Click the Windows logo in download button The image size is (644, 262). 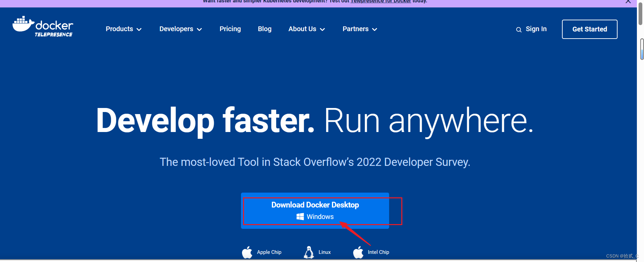300,217
